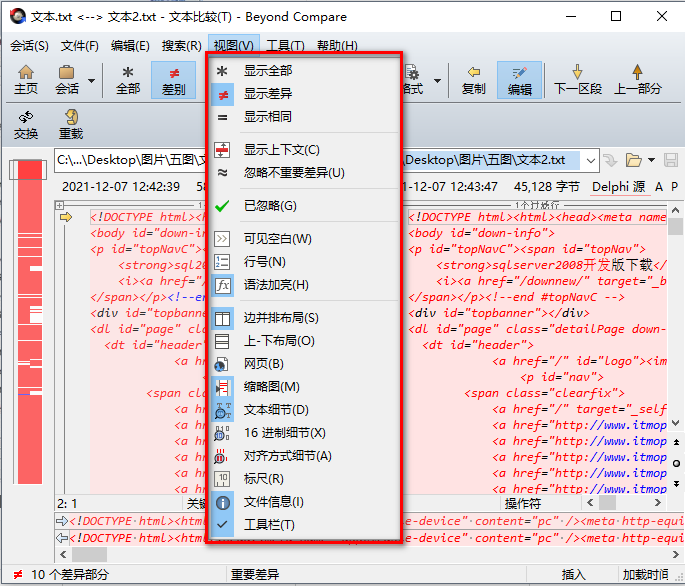
Task: Select 边并排布局(S) side-by-side layout
Action: pyautogui.click(x=304, y=318)
